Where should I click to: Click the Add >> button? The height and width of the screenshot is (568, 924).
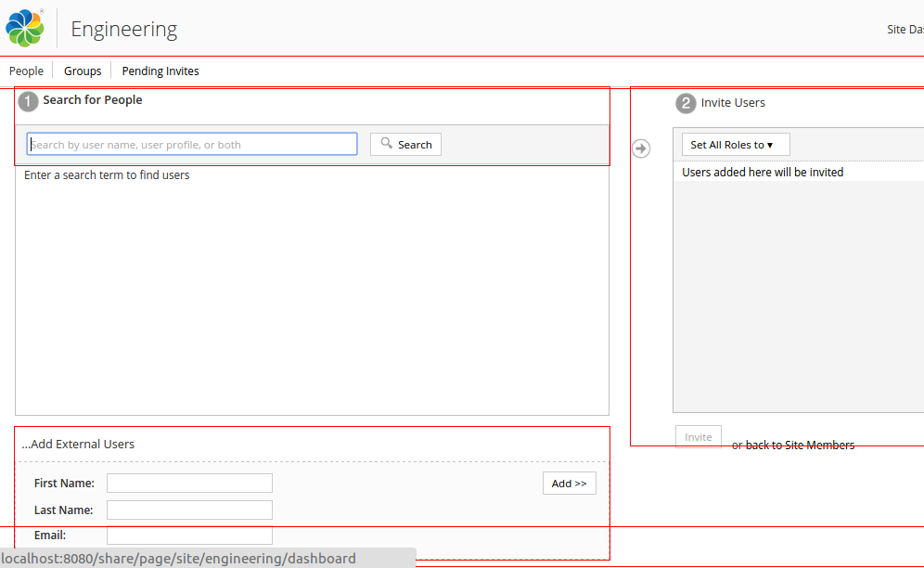569,483
